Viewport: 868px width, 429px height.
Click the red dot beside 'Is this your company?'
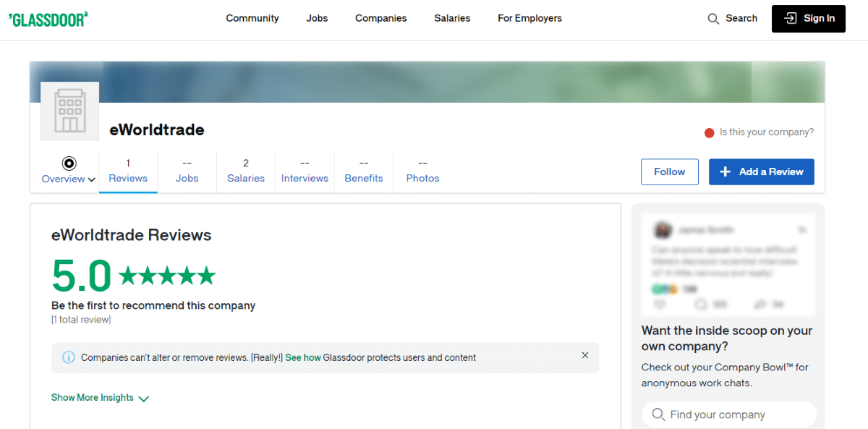coord(710,133)
